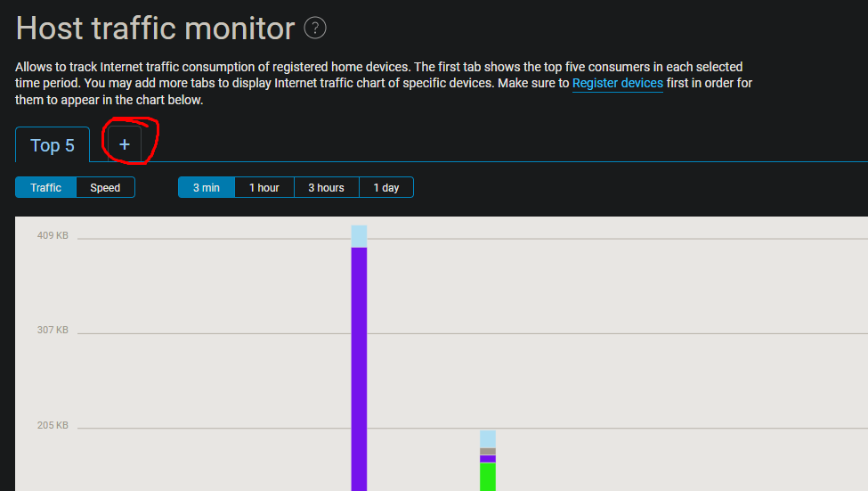The image size is (868, 491).
Task: Select the 3 min time period
Action: click(207, 187)
